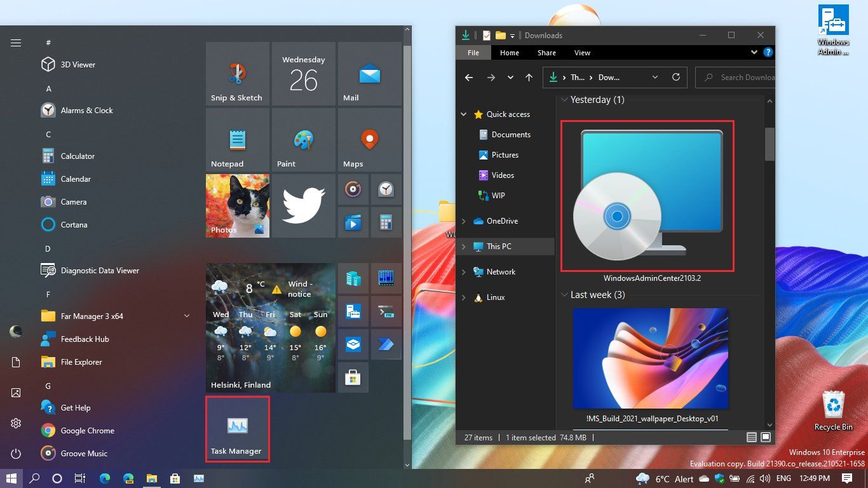Open Microsoft Edge from the taskbar

point(104,478)
